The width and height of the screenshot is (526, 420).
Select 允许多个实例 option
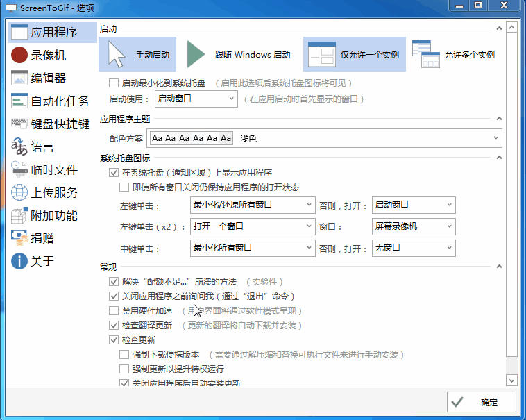tap(454, 54)
